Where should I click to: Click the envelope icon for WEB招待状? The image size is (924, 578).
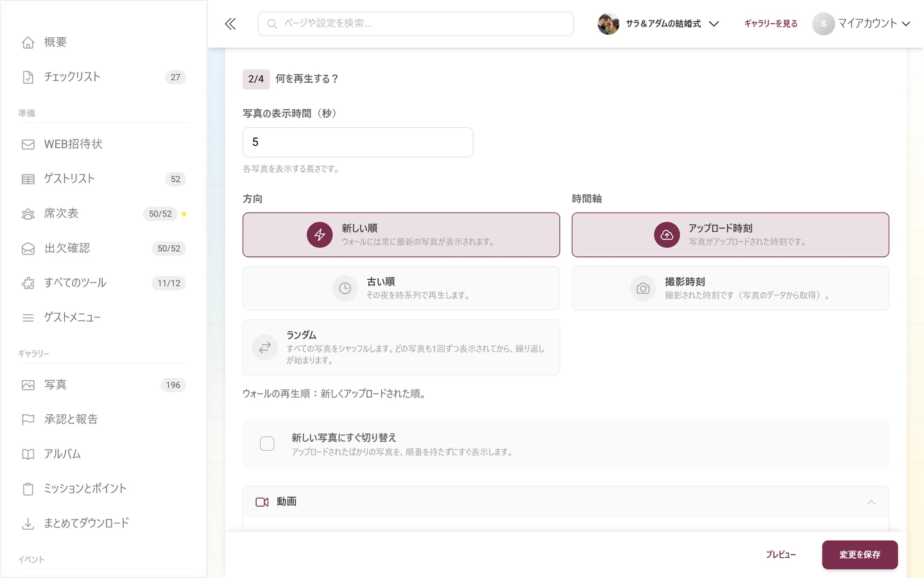point(28,144)
